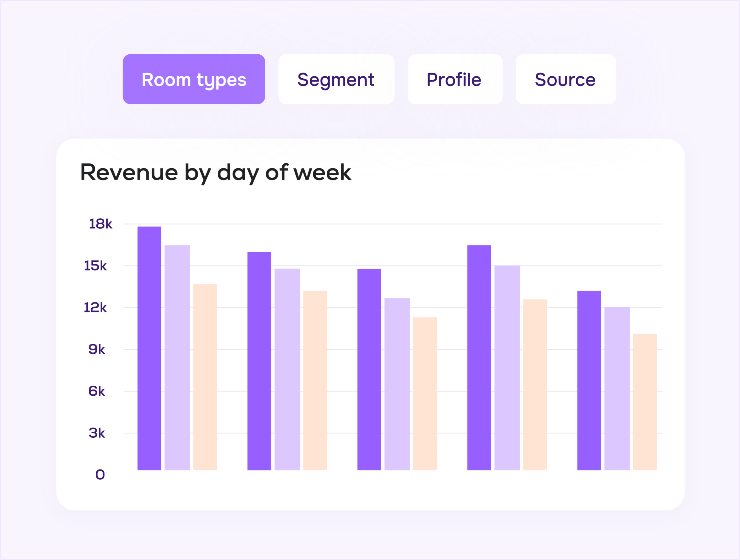Click the light purple bar in first group
The height and width of the screenshot is (560, 740).
[177, 358]
